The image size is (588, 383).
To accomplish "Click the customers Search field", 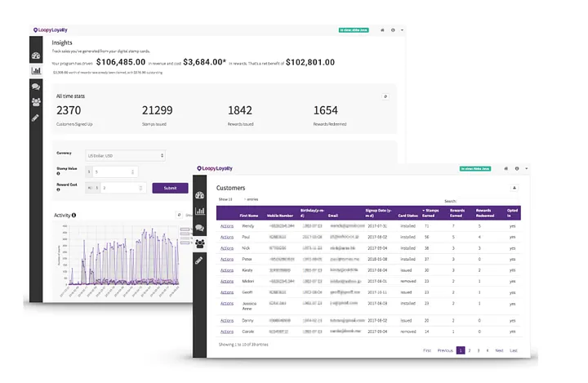I will pyautogui.click(x=488, y=201).
